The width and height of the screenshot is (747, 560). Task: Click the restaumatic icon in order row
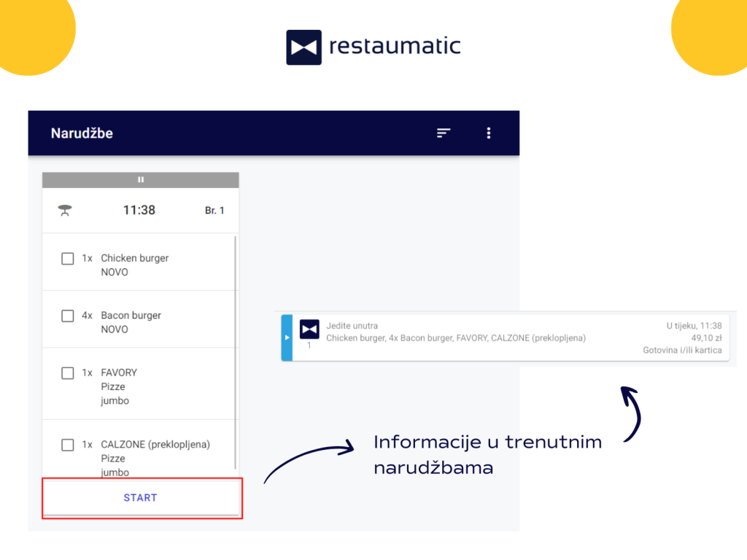click(309, 329)
